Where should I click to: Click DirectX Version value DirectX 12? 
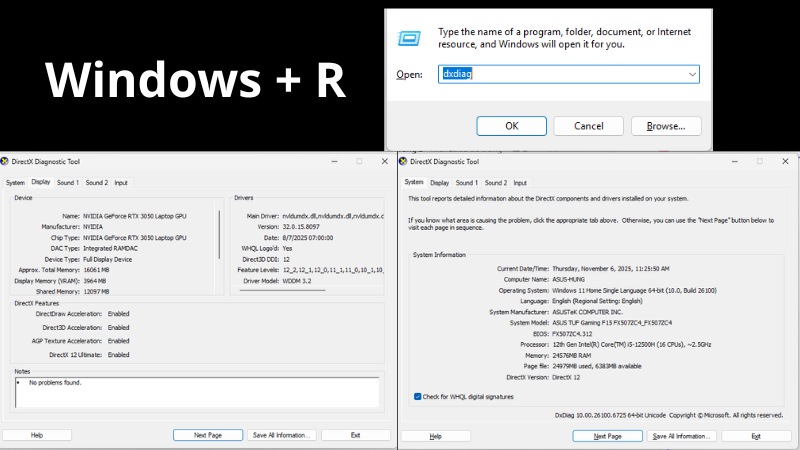pyautogui.click(x=566, y=378)
